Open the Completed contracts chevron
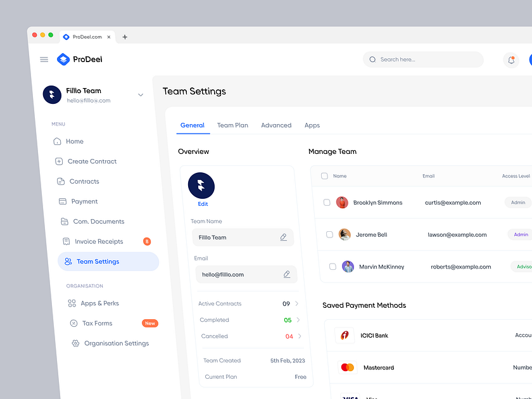Screen dimensions: 532x399 coord(298,320)
